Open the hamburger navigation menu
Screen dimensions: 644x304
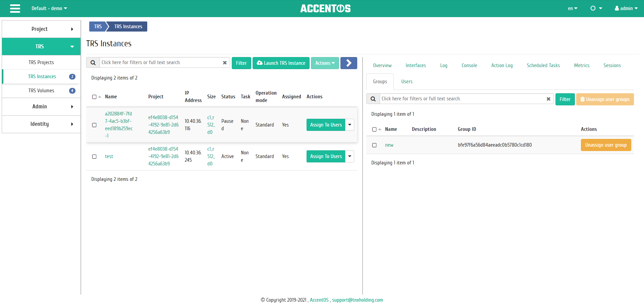tap(15, 8)
